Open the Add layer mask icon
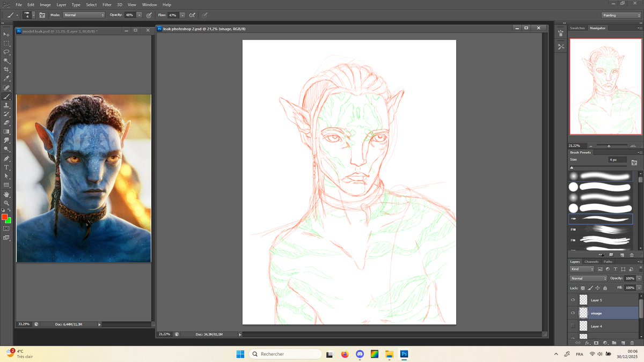Viewport: 644px width, 362px height. [596, 343]
